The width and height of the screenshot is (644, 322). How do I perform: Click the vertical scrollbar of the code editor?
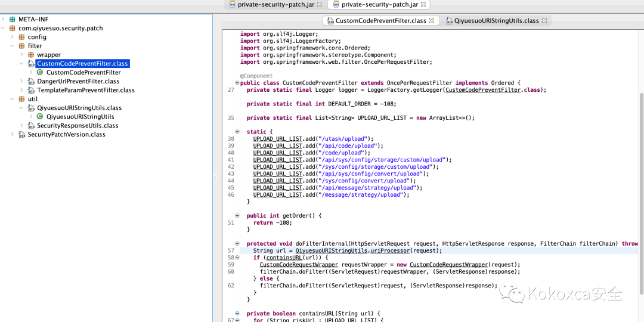tap(642, 193)
